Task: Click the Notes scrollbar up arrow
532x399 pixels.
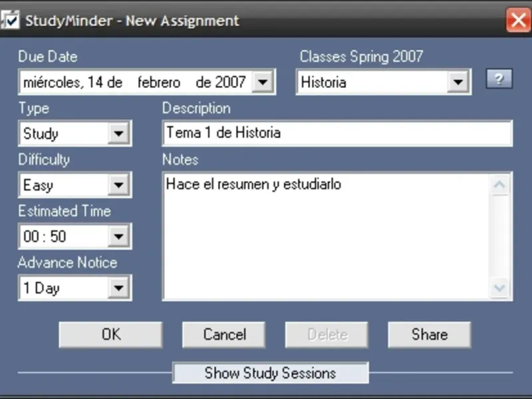Action: (499, 185)
